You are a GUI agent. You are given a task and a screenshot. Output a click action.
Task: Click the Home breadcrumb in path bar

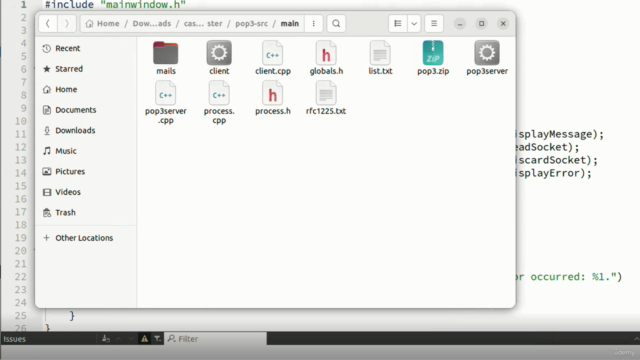[102, 24]
